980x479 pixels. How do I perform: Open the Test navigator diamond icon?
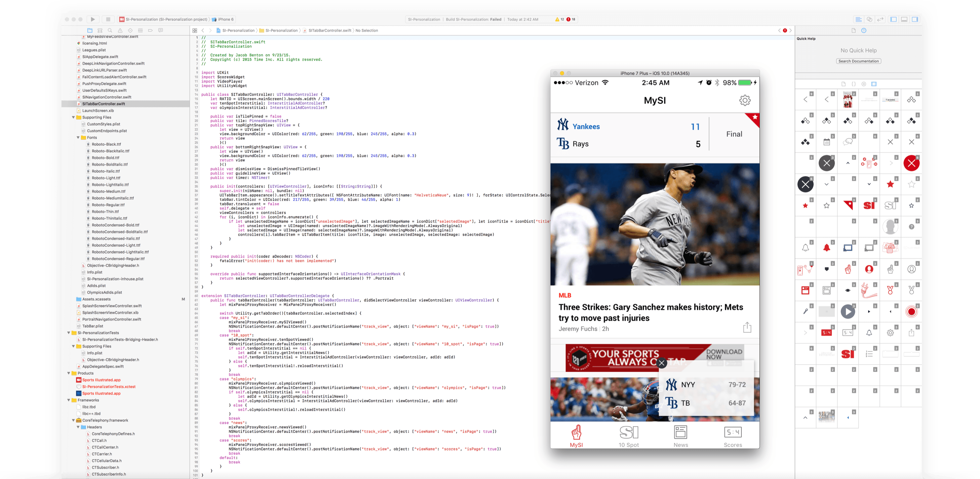131,30
